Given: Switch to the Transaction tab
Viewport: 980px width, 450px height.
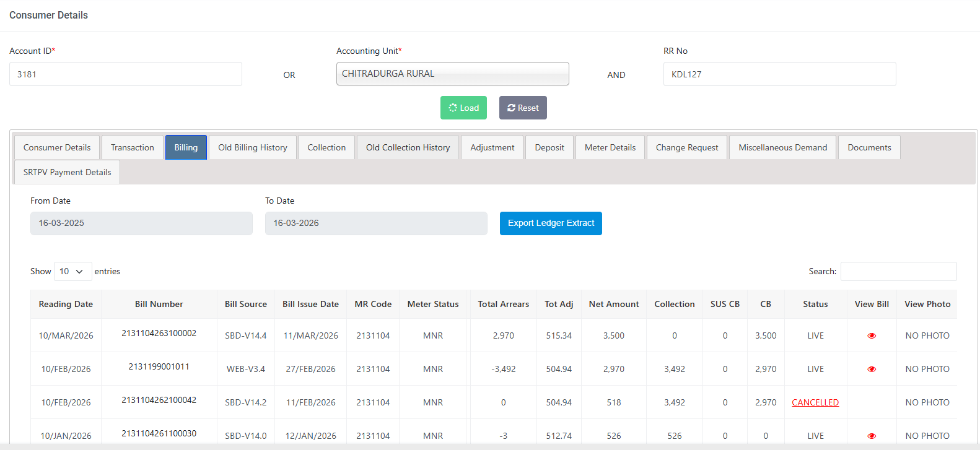Looking at the screenshot, I should (x=132, y=147).
